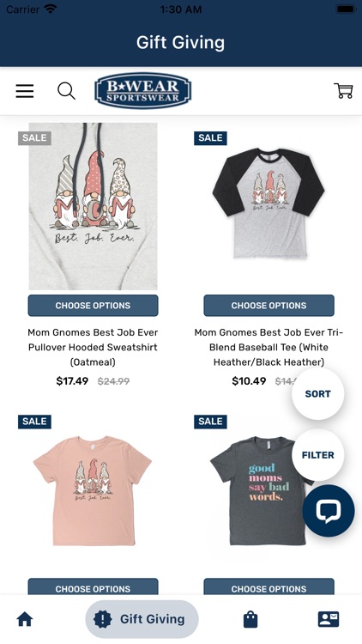
Task: Open the SORT options
Action: pos(318,394)
